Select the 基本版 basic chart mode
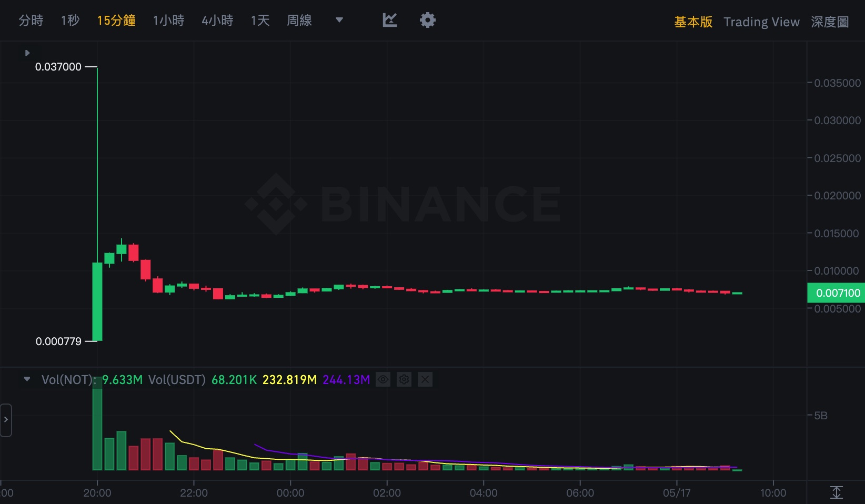The image size is (865, 504). click(x=693, y=23)
